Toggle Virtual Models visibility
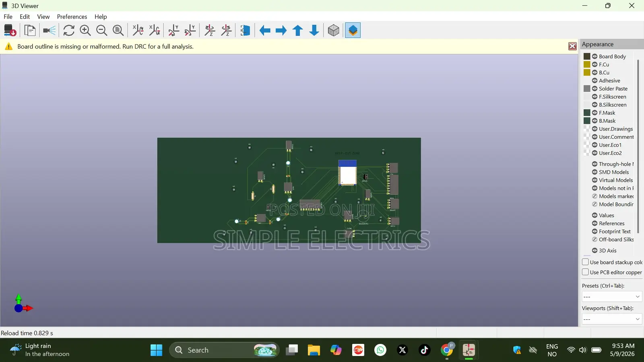The width and height of the screenshot is (644, 362). click(594, 180)
